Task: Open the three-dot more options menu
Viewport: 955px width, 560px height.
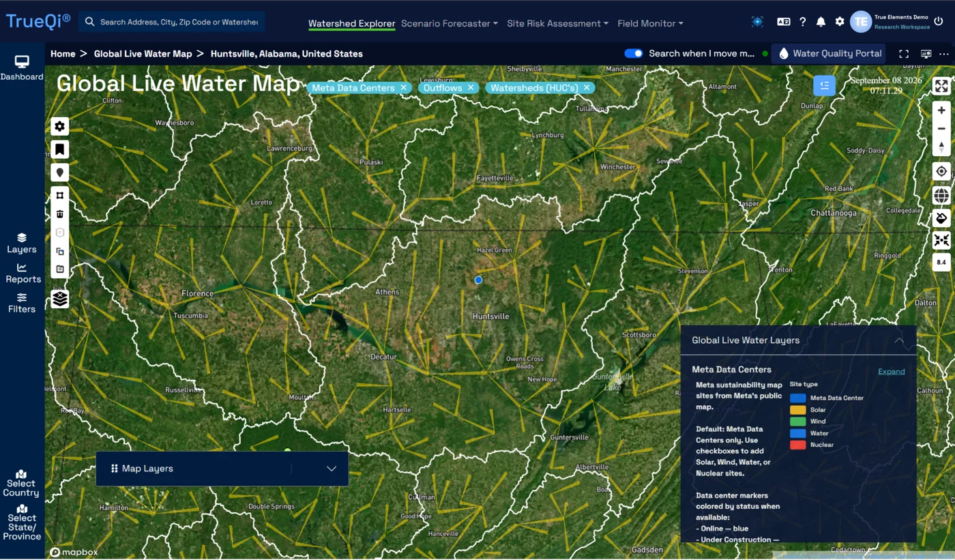Action: 944,54
